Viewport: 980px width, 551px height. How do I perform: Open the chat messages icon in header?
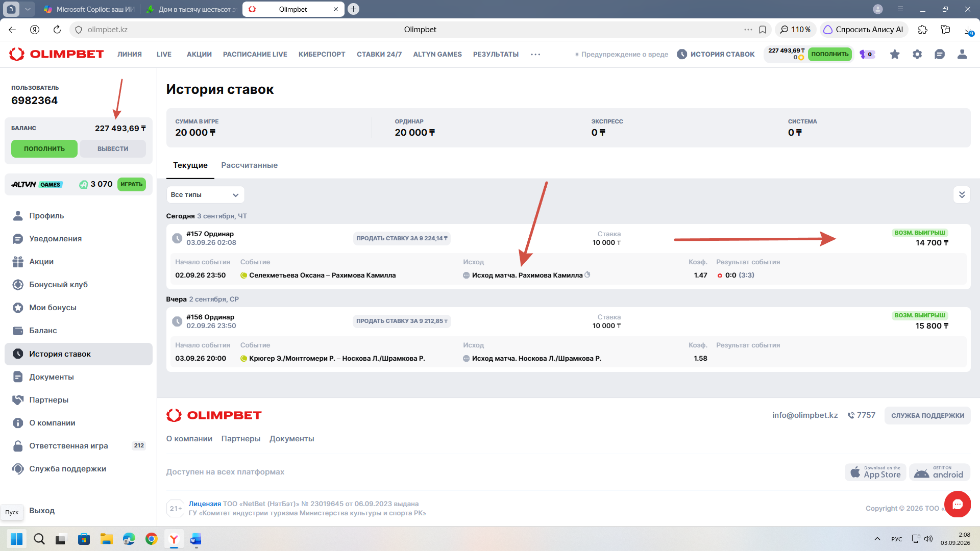coord(940,54)
